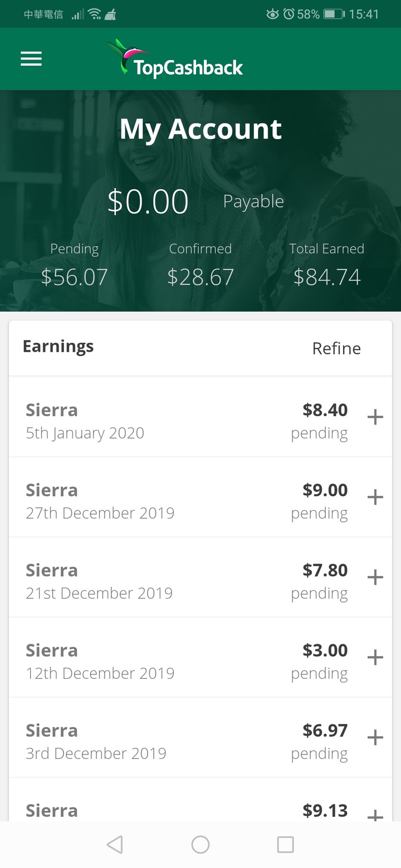Tap Refine to filter earnings
The image size is (401, 868).
point(336,348)
